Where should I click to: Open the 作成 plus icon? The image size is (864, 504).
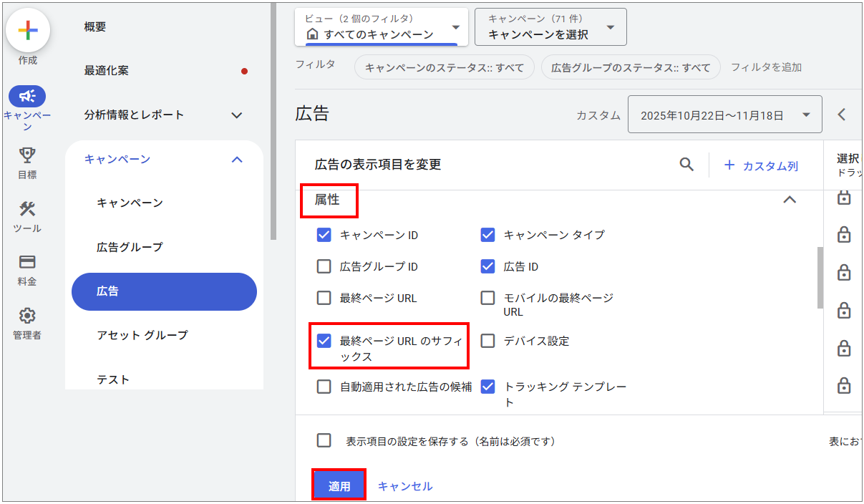pos(27,30)
